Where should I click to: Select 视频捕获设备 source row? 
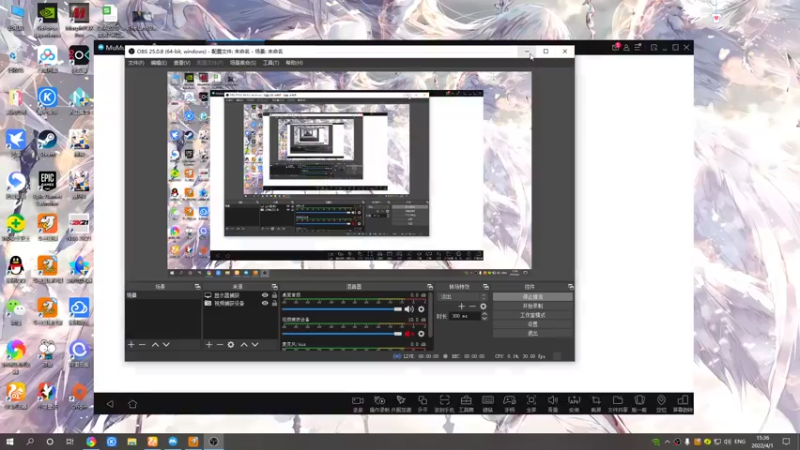pos(240,303)
